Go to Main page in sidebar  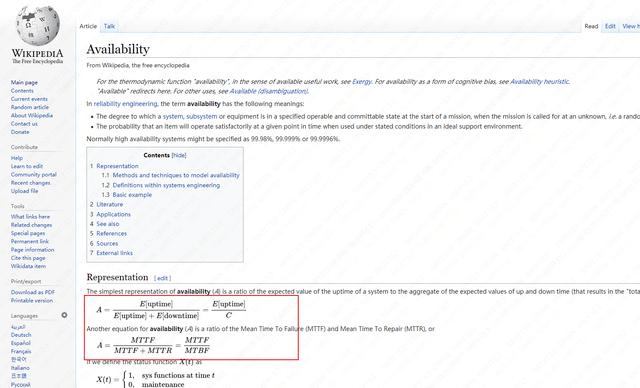point(24,82)
